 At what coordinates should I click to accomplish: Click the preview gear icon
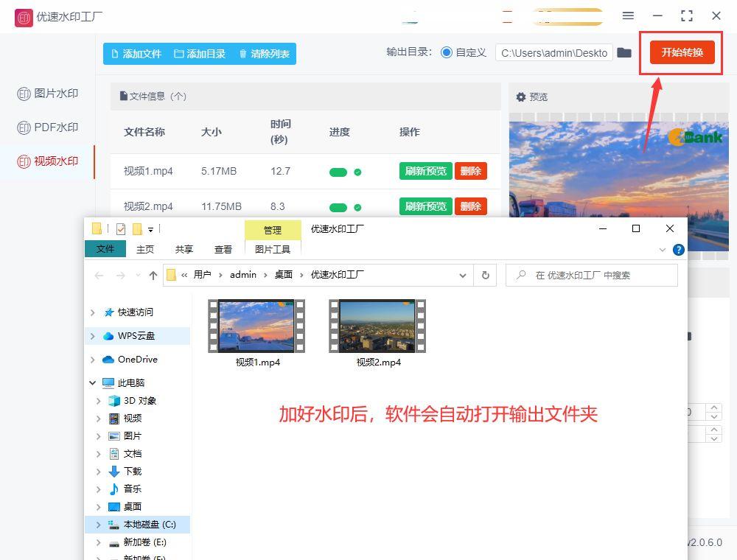coord(521,97)
